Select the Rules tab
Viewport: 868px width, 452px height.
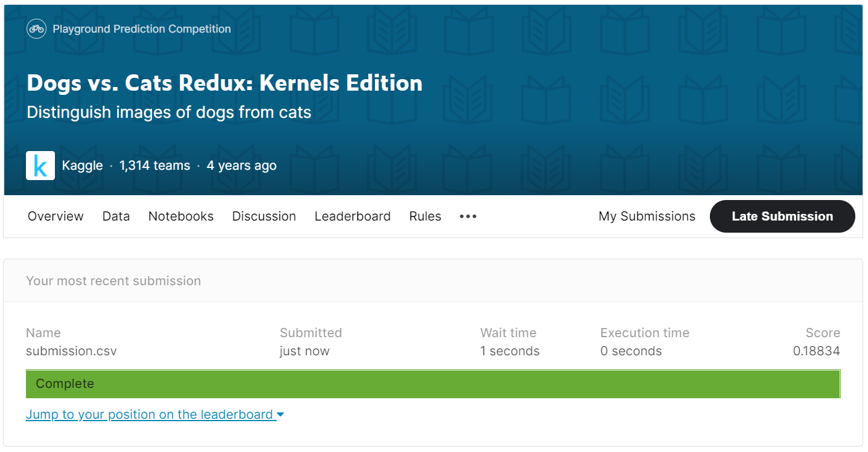click(425, 216)
